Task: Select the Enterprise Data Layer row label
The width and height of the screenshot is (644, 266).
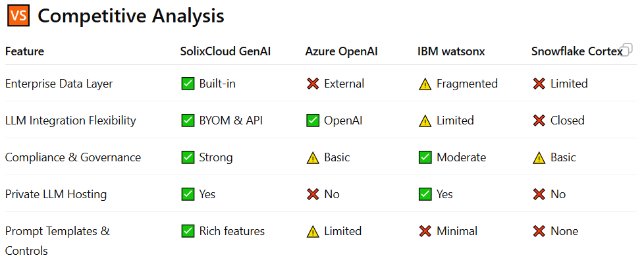Action: [59, 84]
